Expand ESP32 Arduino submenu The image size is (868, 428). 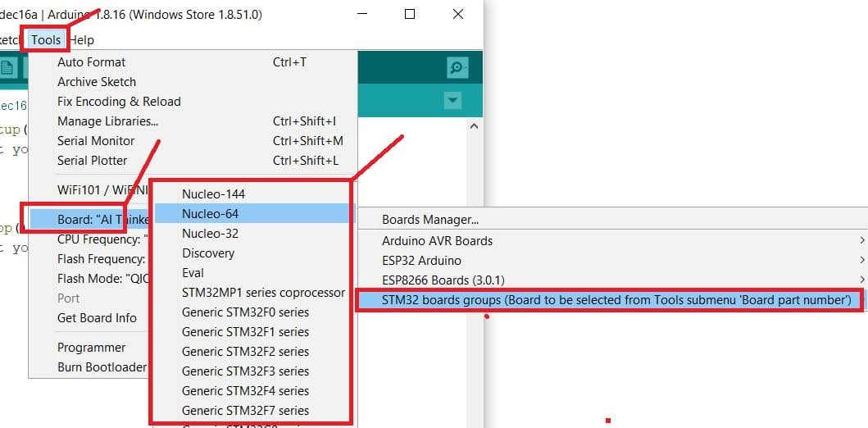point(613,260)
